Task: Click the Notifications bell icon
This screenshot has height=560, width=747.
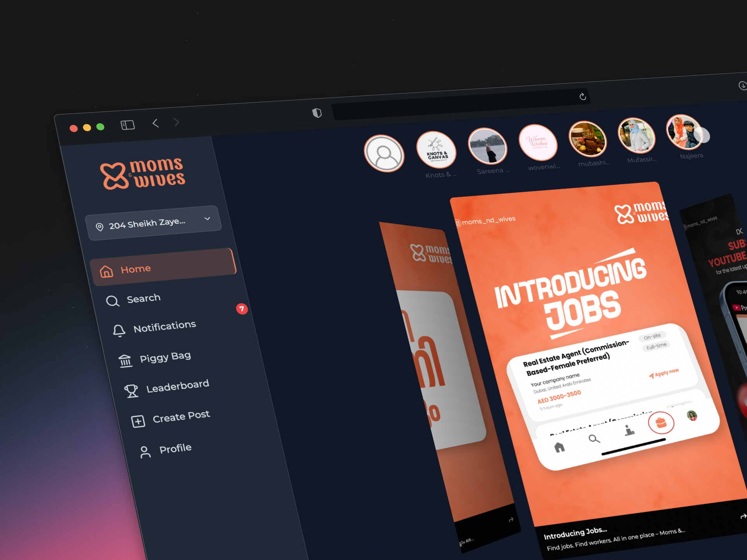Action: [x=119, y=331]
